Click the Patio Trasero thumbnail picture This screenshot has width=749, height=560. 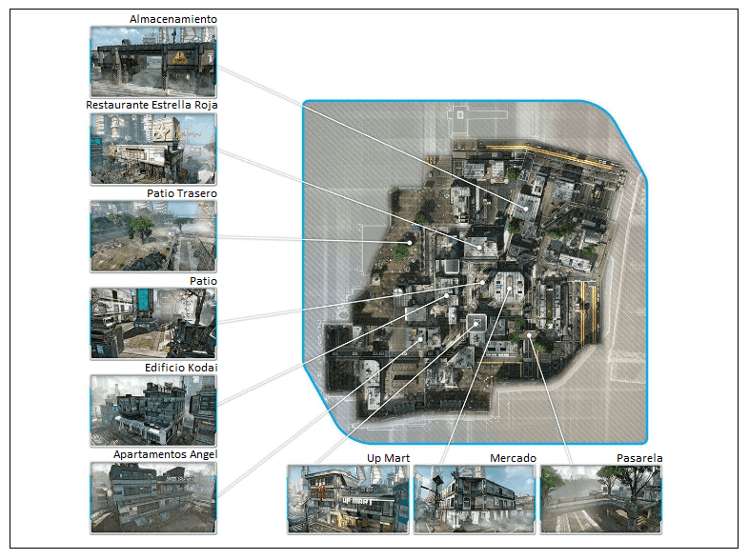coord(153,236)
